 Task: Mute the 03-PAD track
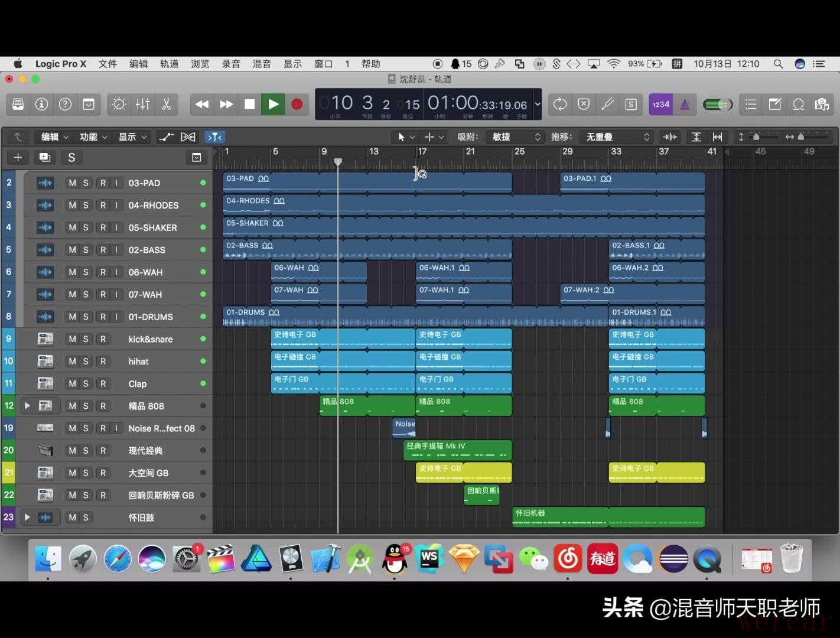(72, 183)
